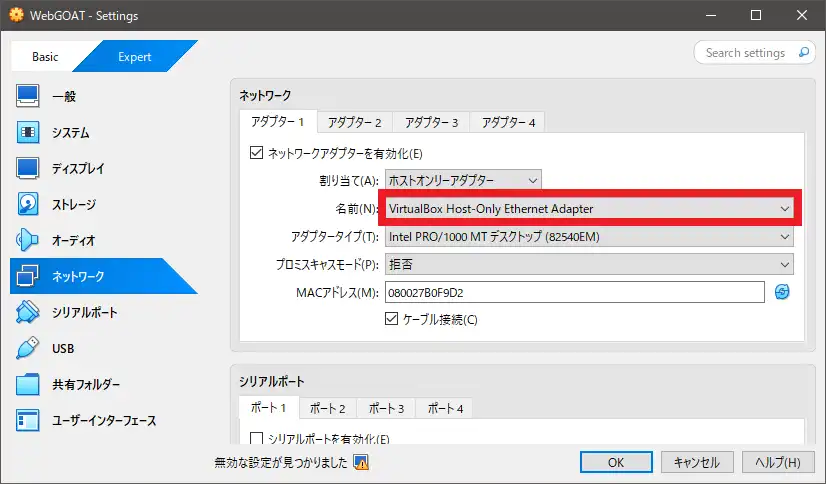
Task: Select the アダプター 4 tab
Action: pyautogui.click(x=508, y=122)
